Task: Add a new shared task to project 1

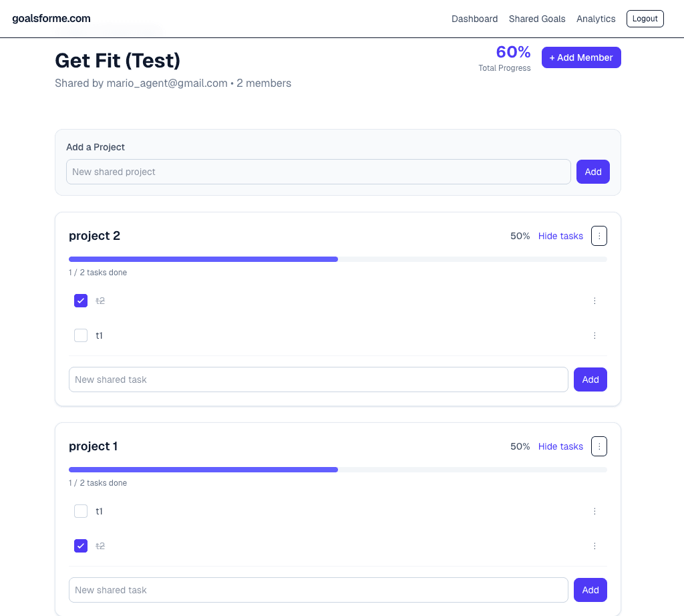Action: pos(590,590)
